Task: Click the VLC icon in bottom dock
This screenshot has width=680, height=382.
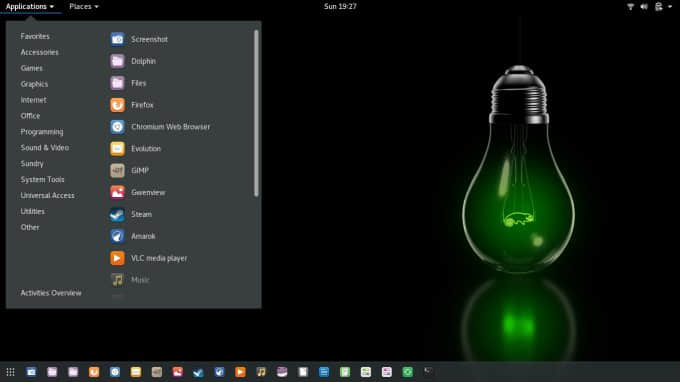Action: tap(240, 372)
